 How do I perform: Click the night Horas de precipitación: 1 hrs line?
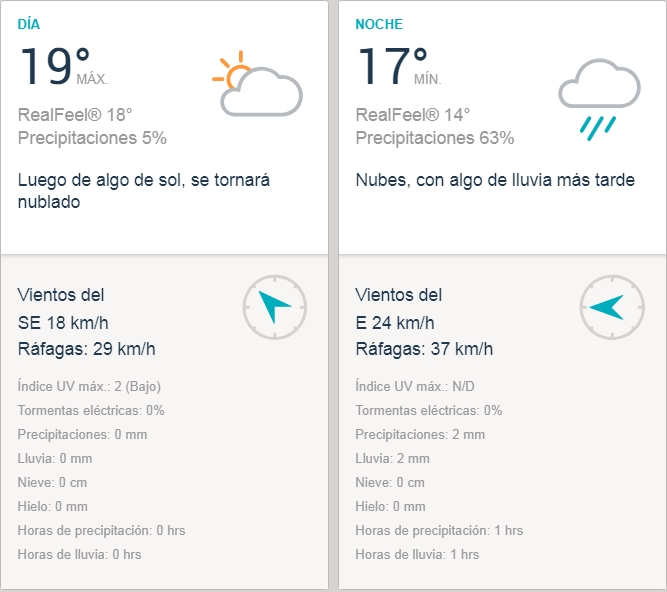coord(439,530)
